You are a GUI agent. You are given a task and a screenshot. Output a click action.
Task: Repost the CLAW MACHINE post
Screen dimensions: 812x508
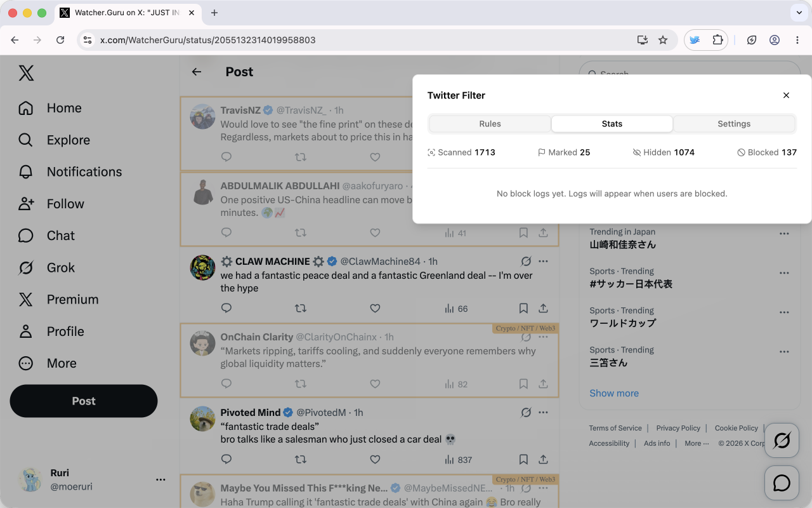click(301, 308)
